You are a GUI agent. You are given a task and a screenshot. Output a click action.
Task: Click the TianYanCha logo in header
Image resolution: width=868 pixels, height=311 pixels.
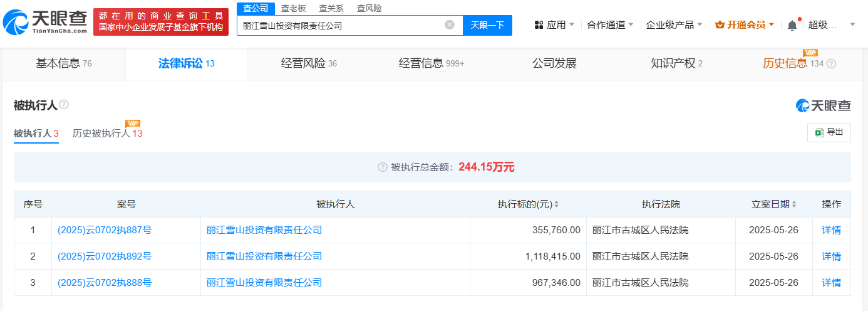click(x=45, y=22)
